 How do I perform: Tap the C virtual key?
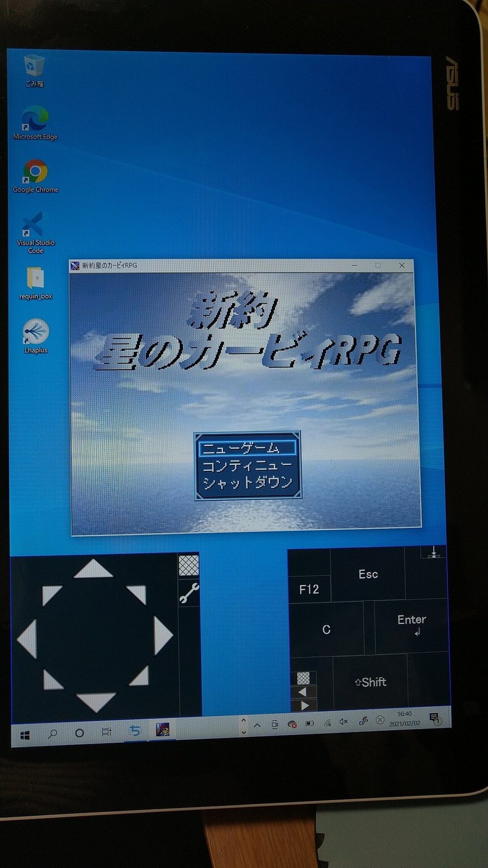[x=326, y=629]
